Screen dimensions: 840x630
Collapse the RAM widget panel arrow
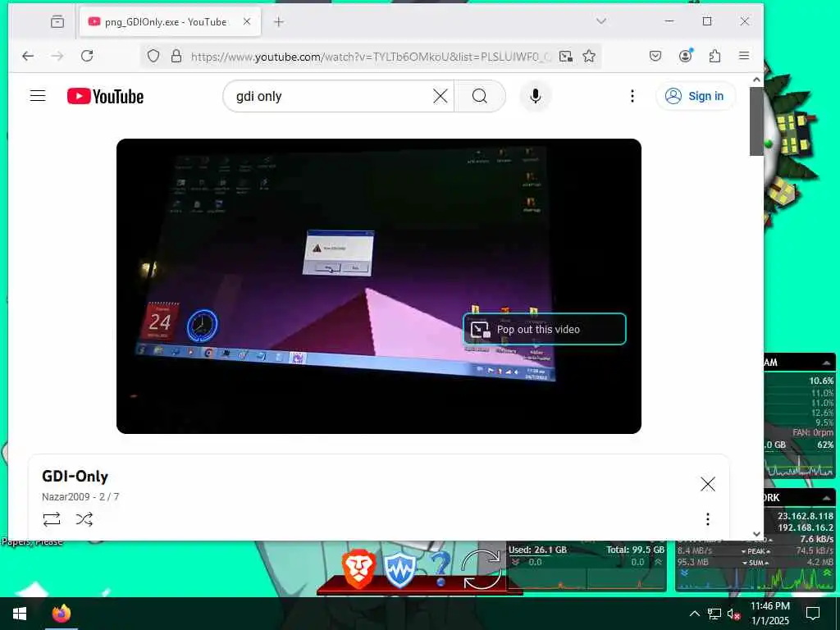pyautogui.click(x=827, y=363)
